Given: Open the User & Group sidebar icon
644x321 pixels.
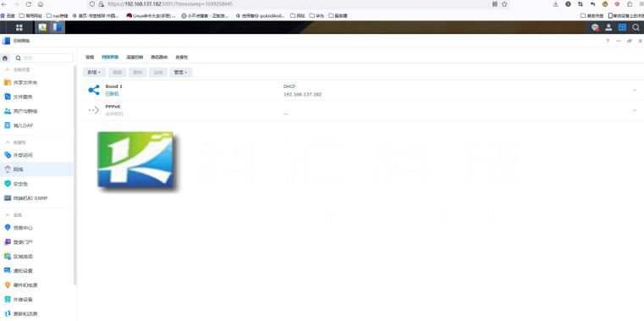Looking at the screenshot, I should pos(8,111).
